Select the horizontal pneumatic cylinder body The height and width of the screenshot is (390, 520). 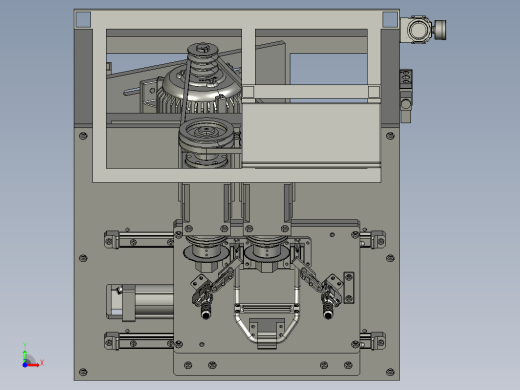[140, 302]
